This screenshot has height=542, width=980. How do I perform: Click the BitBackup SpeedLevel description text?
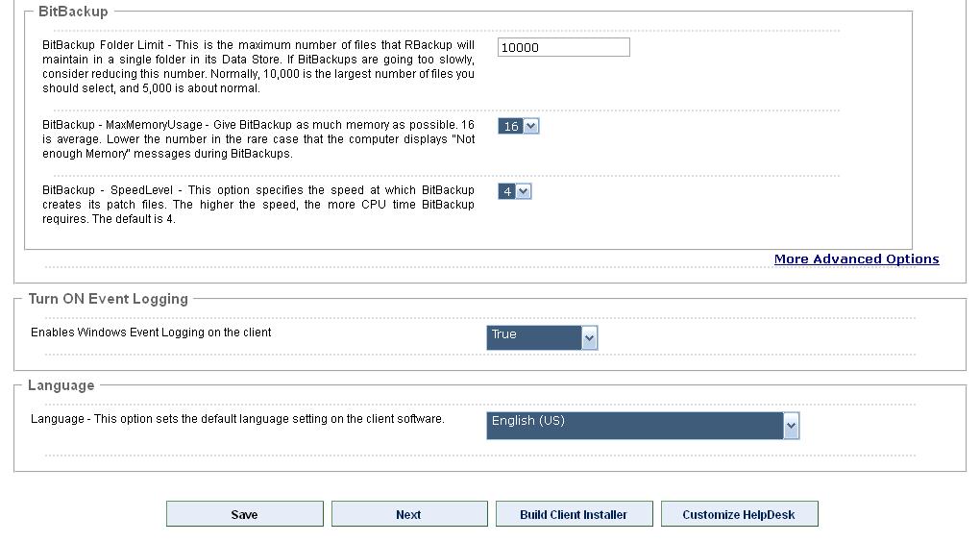click(x=257, y=205)
